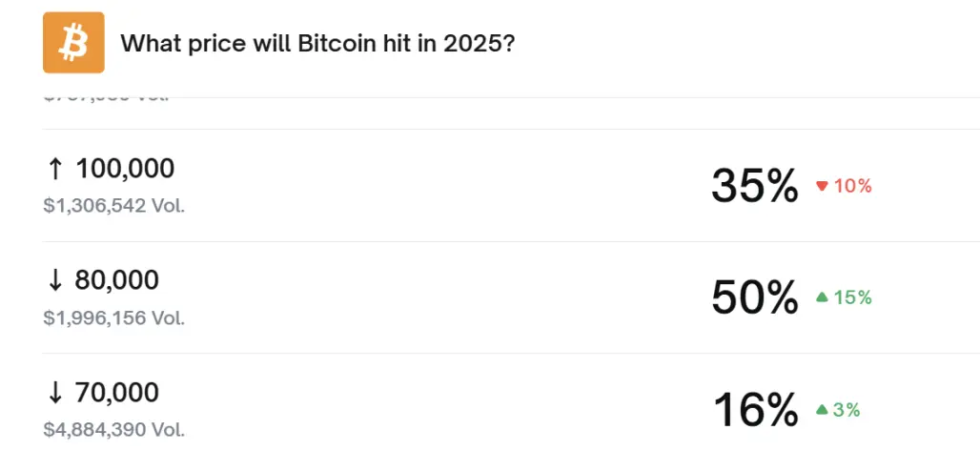
Task: Open the market title 'What price will Bitcoin hit in 2025?'
Action: 317,43
